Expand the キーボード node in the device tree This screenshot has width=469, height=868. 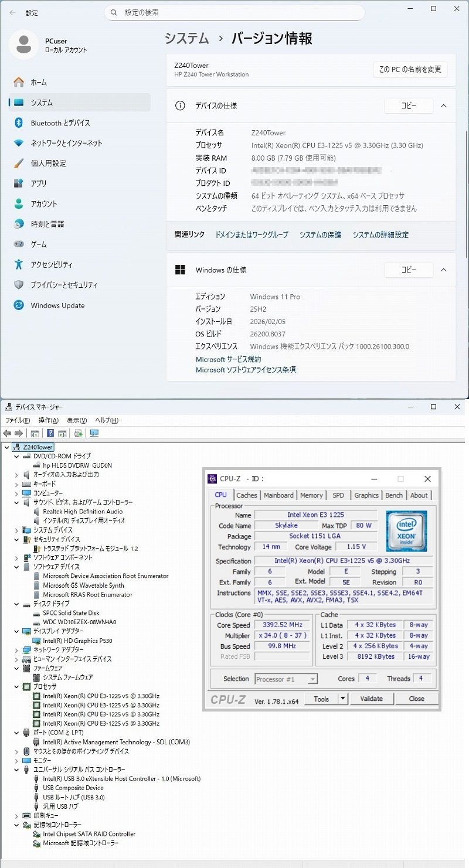[16, 484]
